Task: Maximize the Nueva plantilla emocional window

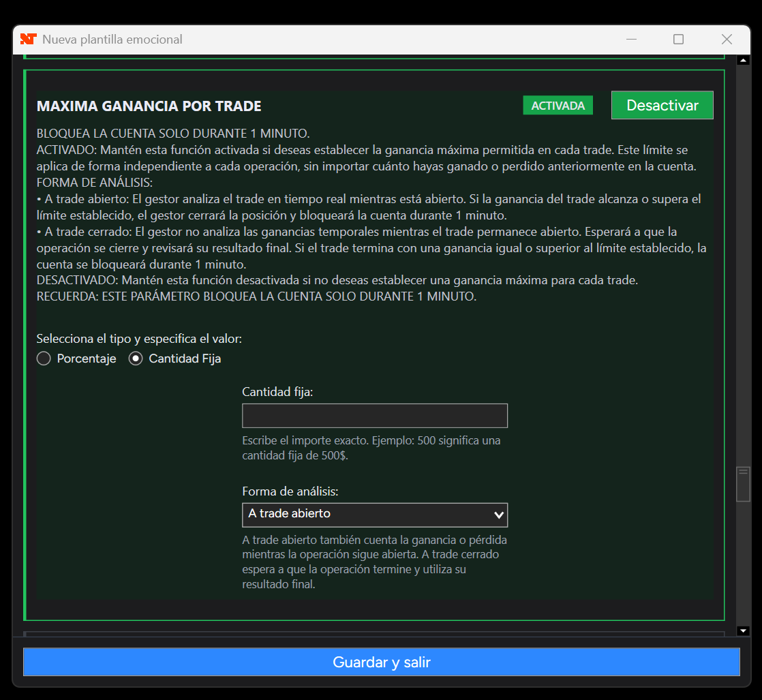Action: pyautogui.click(x=678, y=40)
